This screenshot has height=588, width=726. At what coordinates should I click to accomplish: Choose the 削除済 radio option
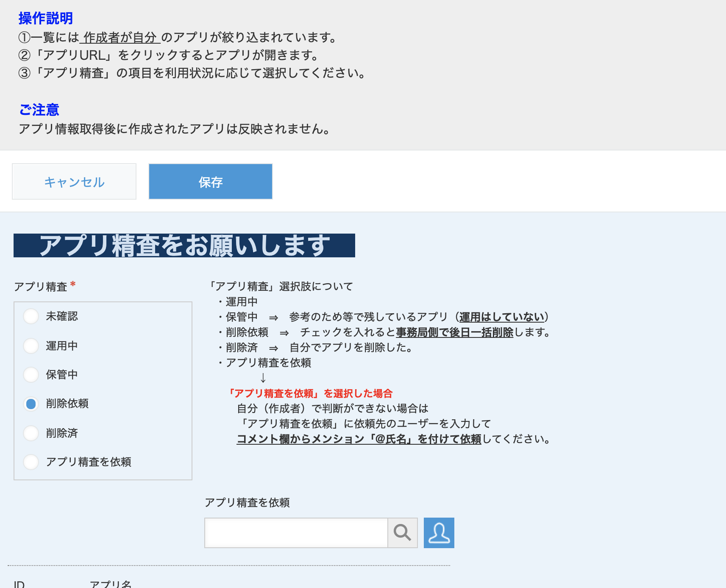pos(31,433)
